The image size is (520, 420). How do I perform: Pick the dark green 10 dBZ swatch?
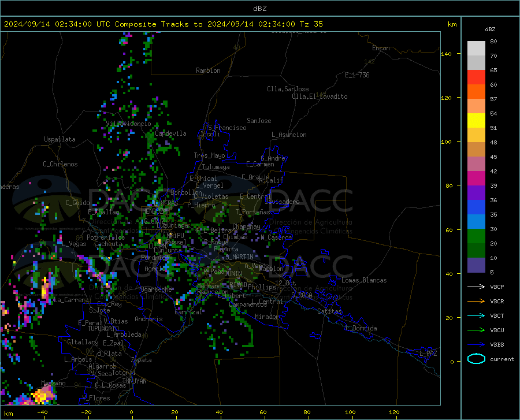pos(476,251)
